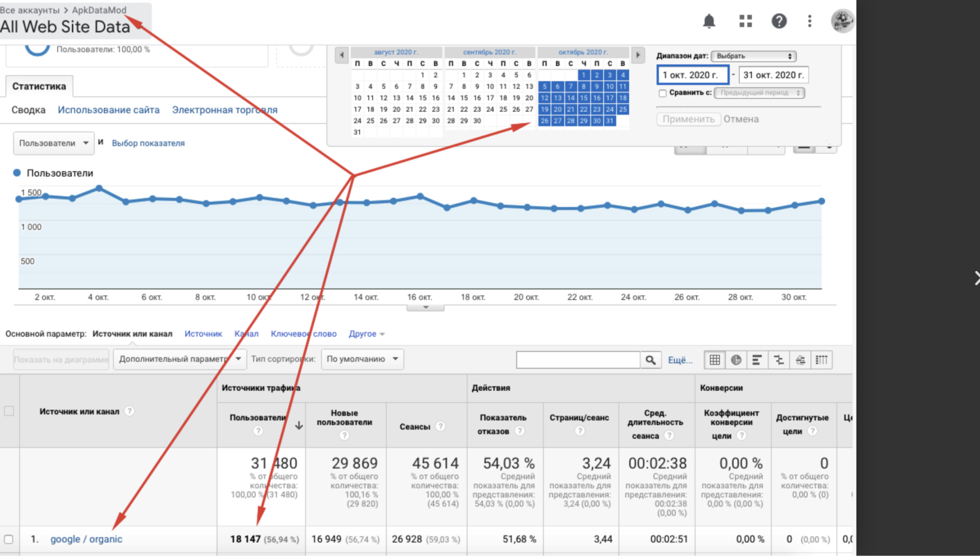Click the "Отмена" link in date picker
The width and height of the screenshot is (980, 556).
pos(741,120)
